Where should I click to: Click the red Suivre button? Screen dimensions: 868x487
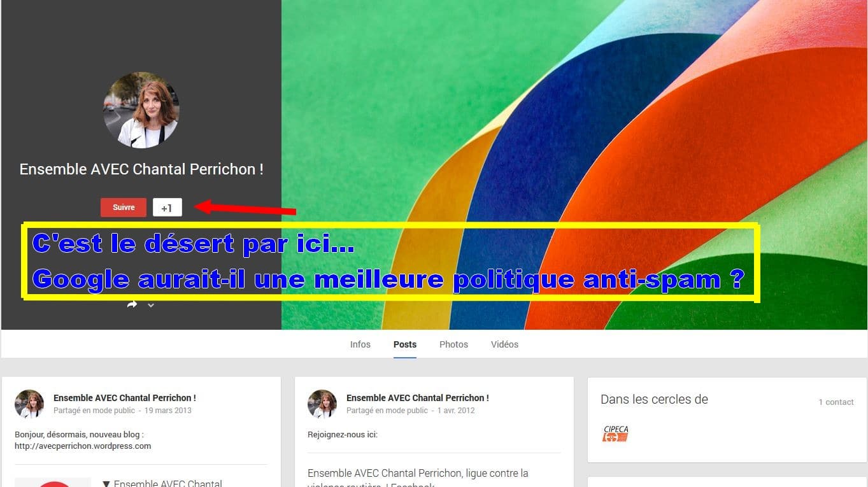(124, 208)
